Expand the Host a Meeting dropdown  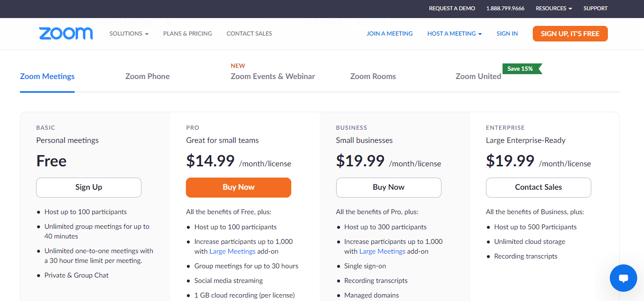(454, 34)
